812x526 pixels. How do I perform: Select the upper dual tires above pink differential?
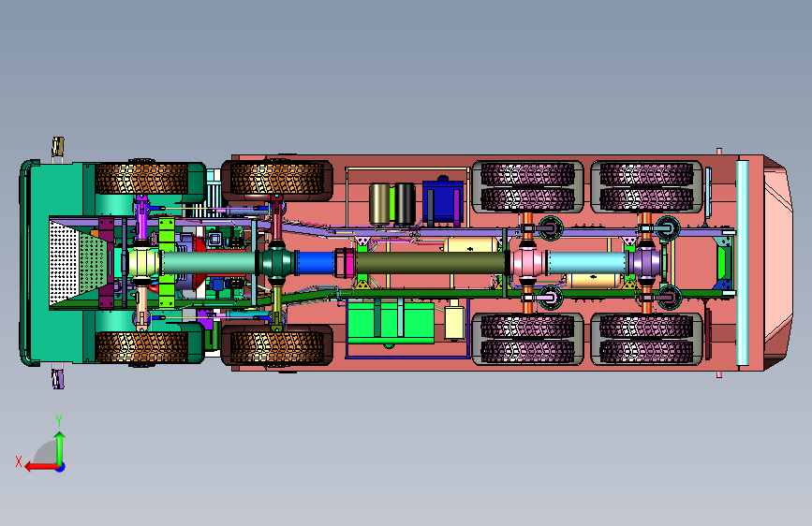(x=527, y=187)
